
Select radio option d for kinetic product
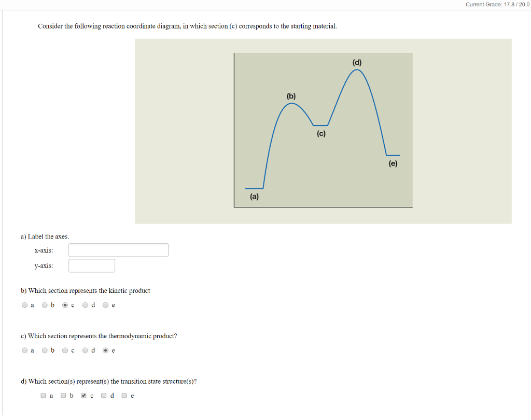(x=86, y=305)
